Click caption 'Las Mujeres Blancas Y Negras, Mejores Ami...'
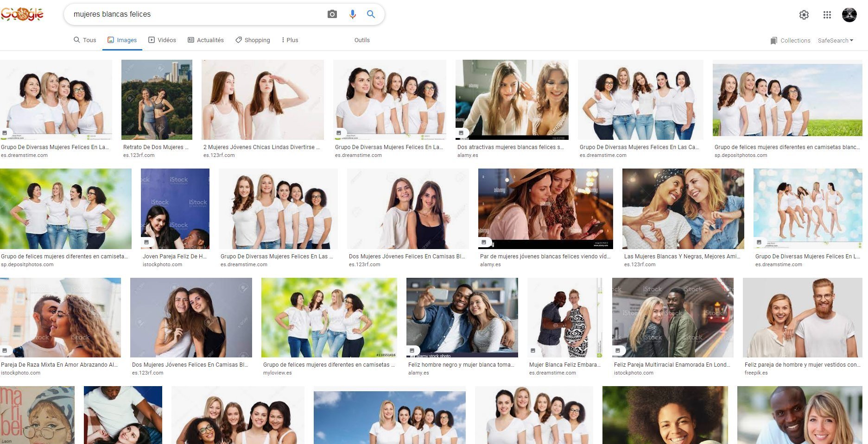 (x=682, y=256)
